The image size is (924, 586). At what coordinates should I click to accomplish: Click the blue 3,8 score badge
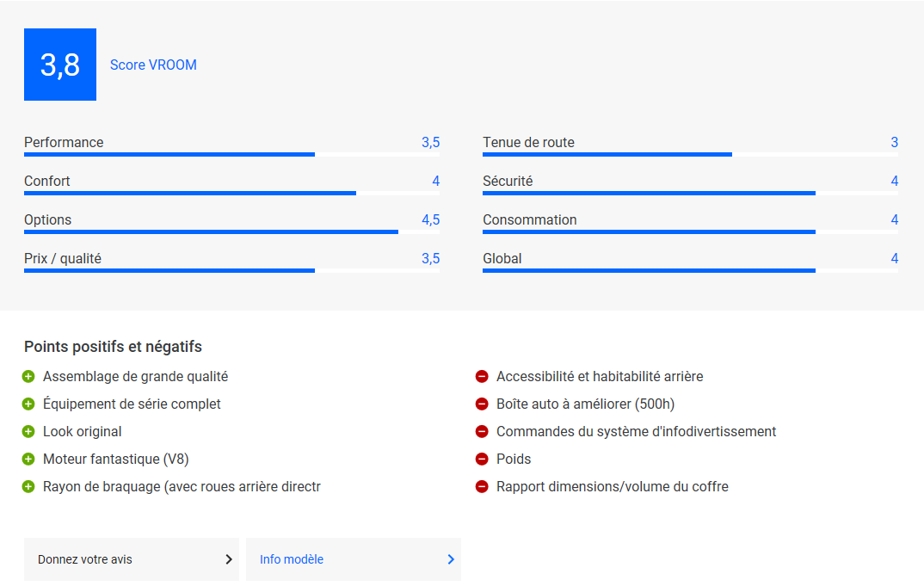[x=60, y=65]
